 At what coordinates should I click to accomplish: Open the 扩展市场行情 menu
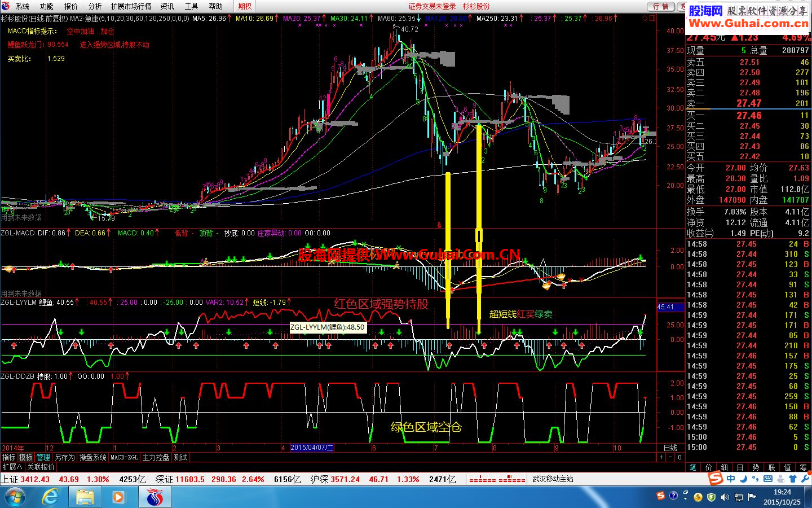[x=131, y=6]
